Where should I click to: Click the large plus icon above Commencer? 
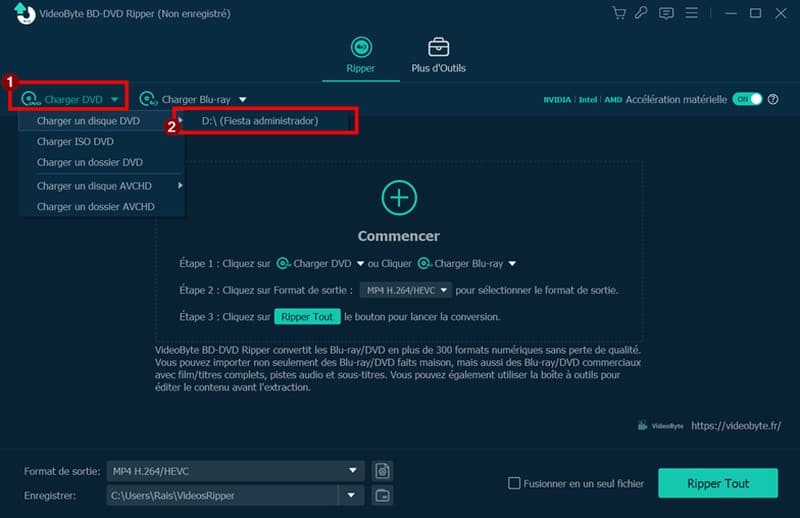pyautogui.click(x=399, y=197)
